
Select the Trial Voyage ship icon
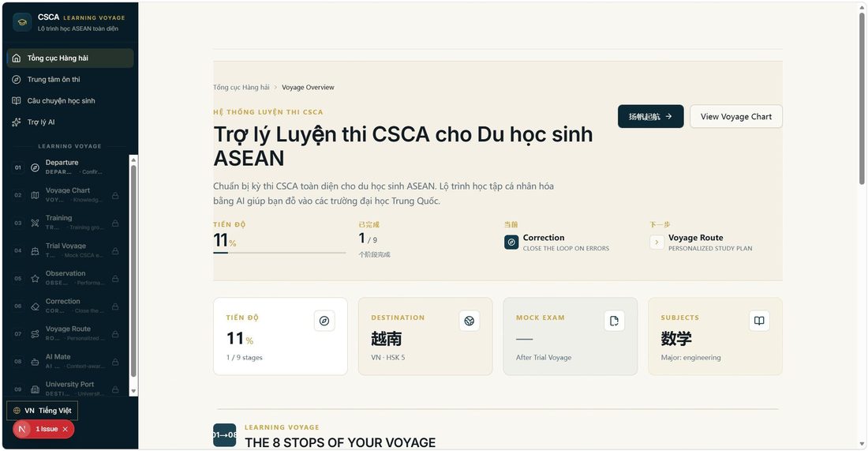pyautogui.click(x=35, y=250)
